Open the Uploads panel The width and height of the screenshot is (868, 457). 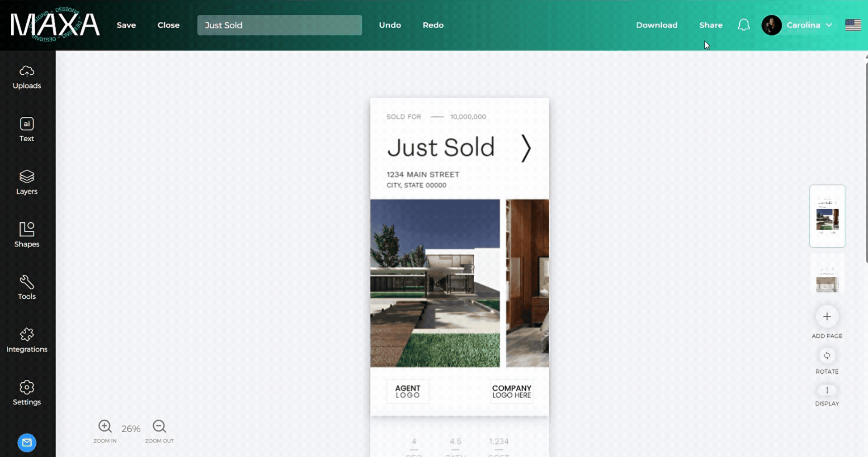pos(27,77)
